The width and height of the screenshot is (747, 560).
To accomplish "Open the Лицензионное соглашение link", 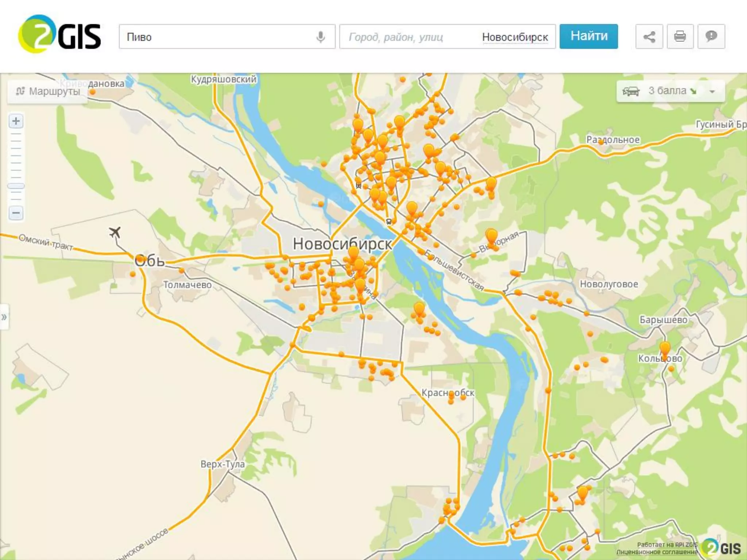I will (x=657, y=552).
